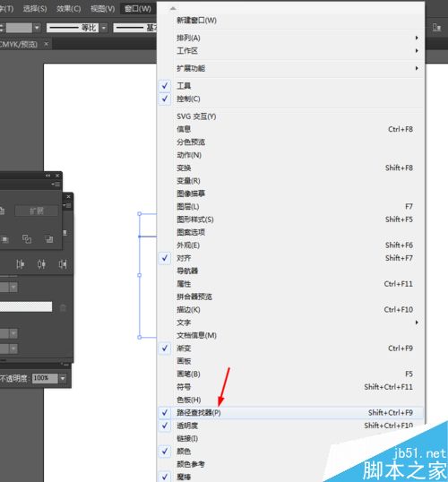The height and width of the screenshot is (482, 448).
Task: Expand the 工作区 submenu
Action: pyautogui.click(x=290, y=51)
